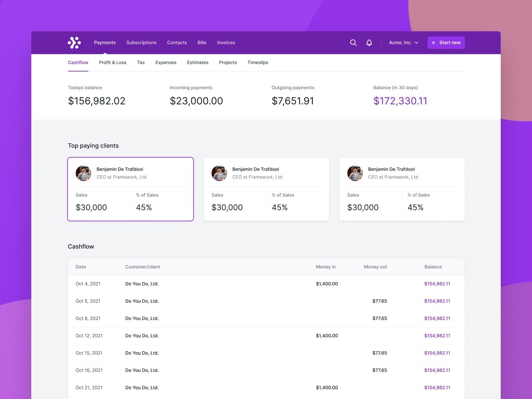Screen dimensions: 532x399
Task: Select the Expenses tab
Action: coord(166,63)
